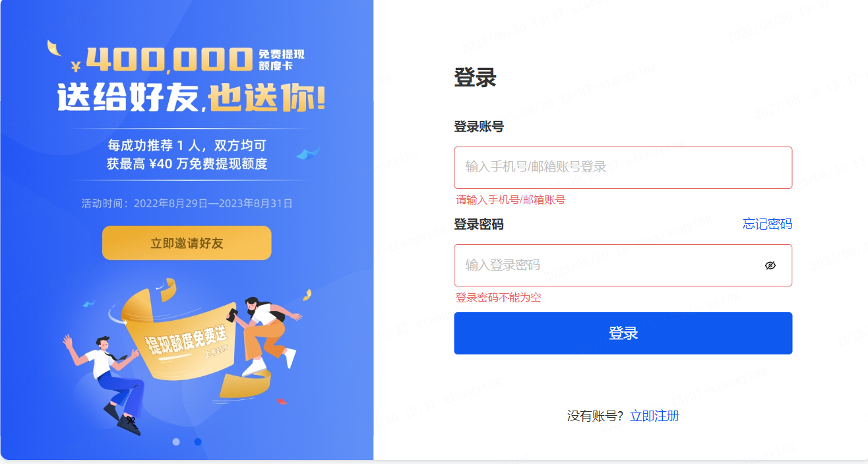Click the 活动时间 date range text
The width and height of the screenshot is (868, 464).
click(187, 203)
